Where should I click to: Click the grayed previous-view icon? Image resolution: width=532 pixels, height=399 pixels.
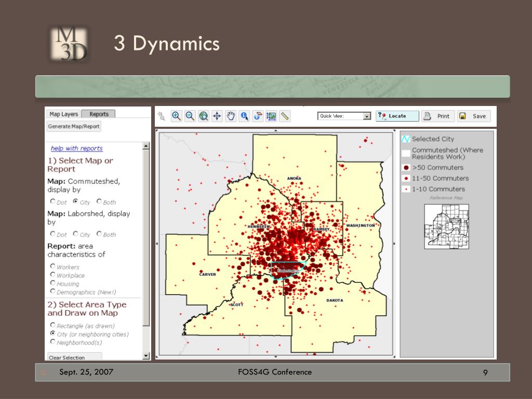[x=162, y=116]
